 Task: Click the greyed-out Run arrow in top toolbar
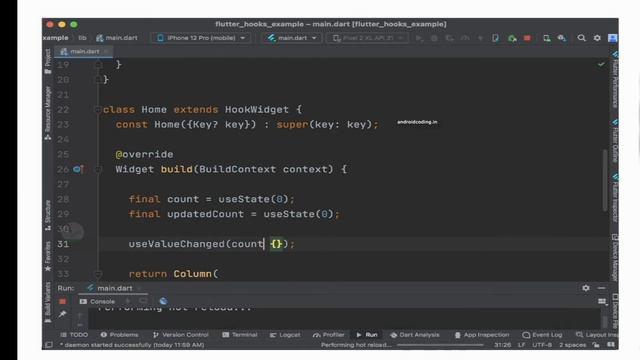click(419, 38)
